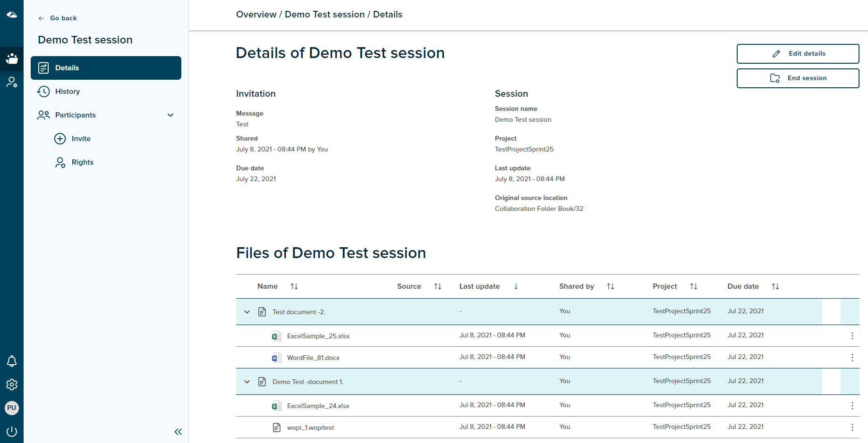Click the cloud logo icon at top left

pos(11,15)
